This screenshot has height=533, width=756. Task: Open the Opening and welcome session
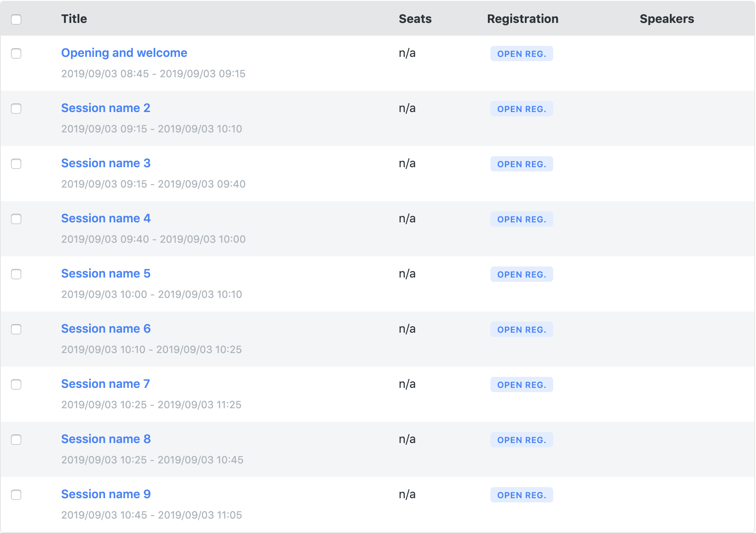click(124, 53)
